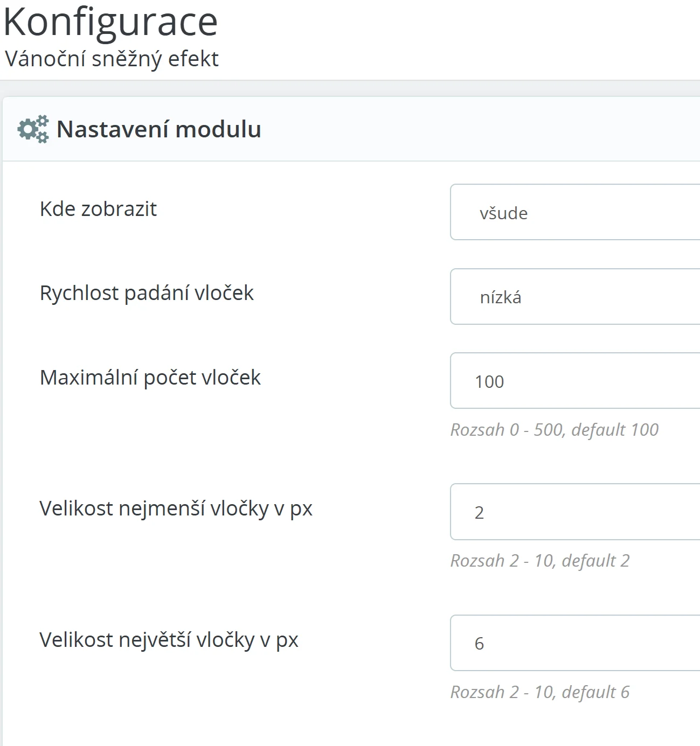Image resolution: width=700 pixels, height=746 pixels.
Task: Click the hint text 'Rozsah 2 - 10, default 2'
Action: click(540, 561)
